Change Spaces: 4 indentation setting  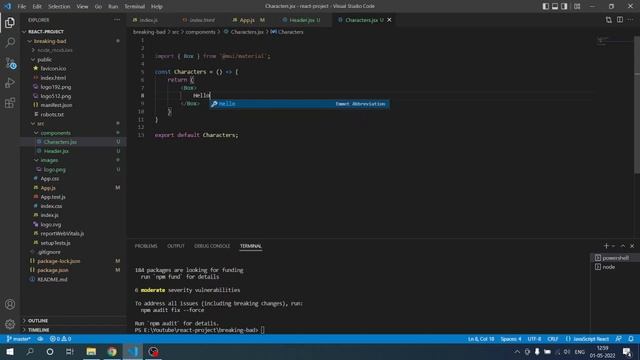tap(511, 339)
